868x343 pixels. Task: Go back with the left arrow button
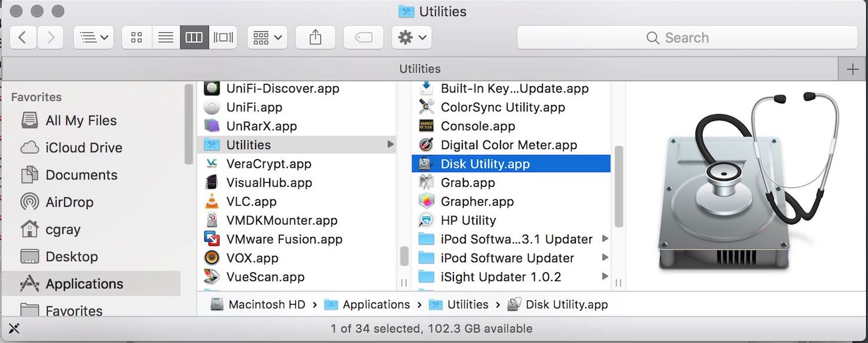tap(23, 38)
